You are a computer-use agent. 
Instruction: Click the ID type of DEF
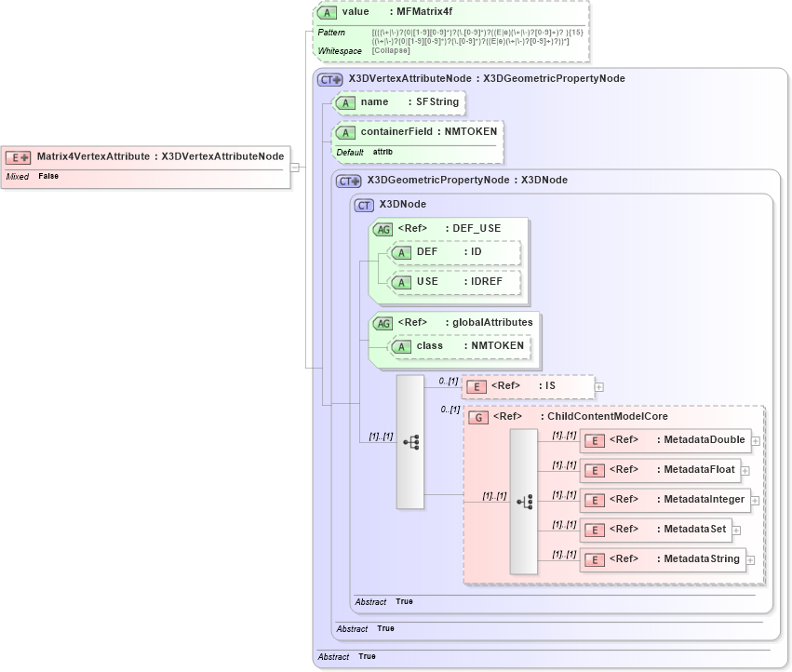477,251
